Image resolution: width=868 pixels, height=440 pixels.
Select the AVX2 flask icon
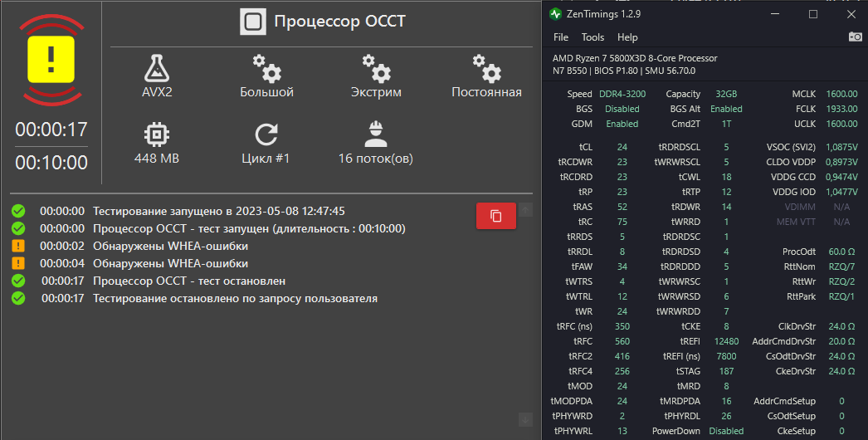[x=157, y=68]
